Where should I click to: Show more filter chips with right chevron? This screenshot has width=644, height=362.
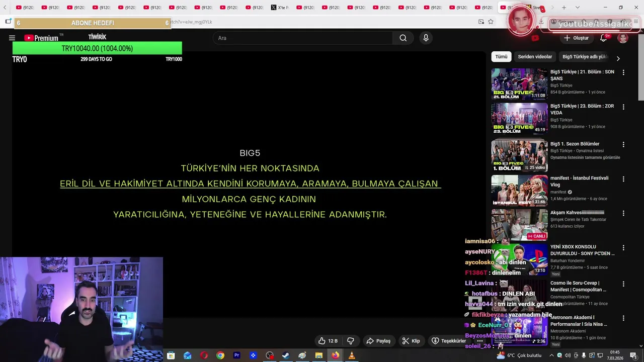click(x=618, y=58)
